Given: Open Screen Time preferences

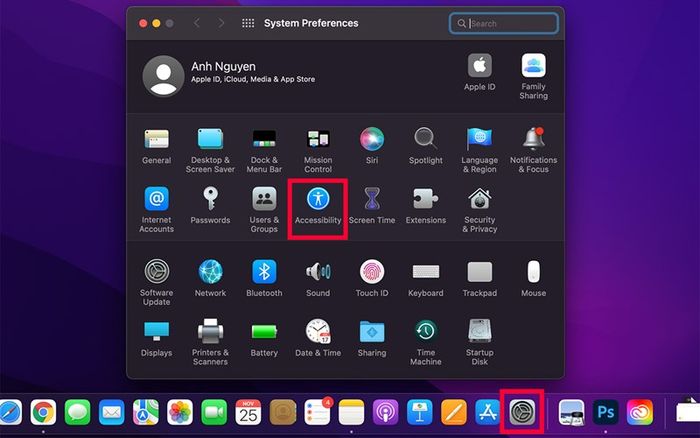Looking at the screenshot, I should coord(372,206).
